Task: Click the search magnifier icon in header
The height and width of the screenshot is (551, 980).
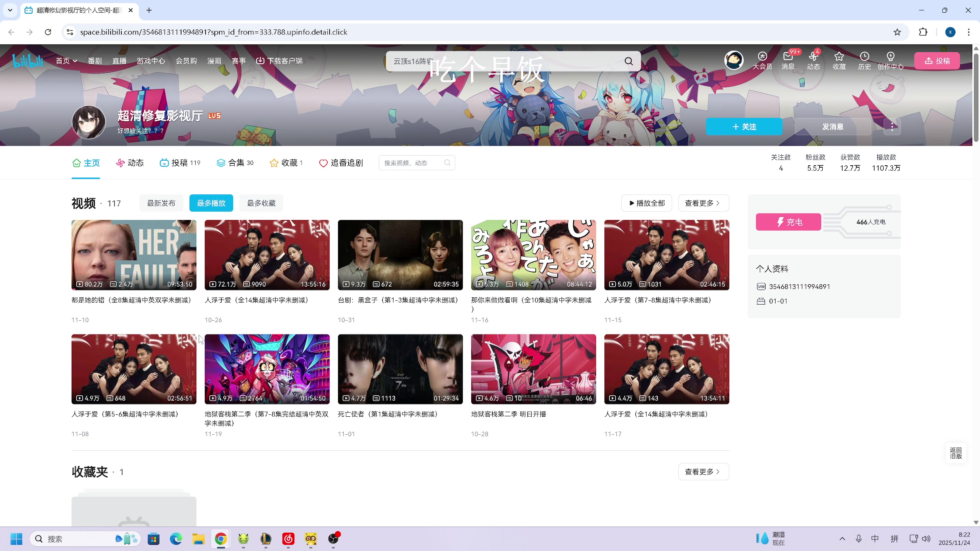Action: [x=629, y=61]
